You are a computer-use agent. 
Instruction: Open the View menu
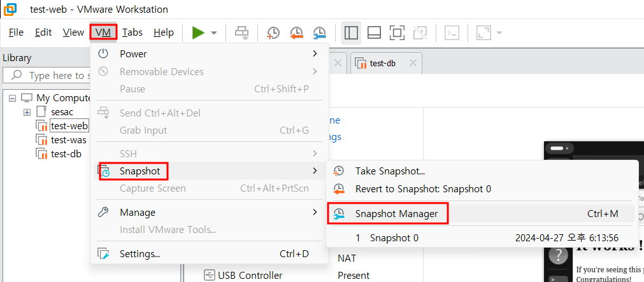pos(73,32)
